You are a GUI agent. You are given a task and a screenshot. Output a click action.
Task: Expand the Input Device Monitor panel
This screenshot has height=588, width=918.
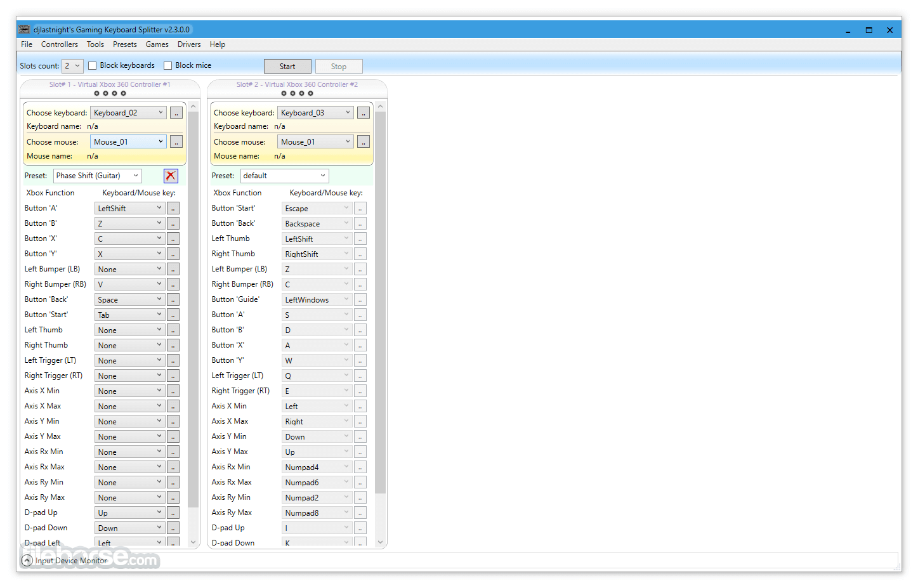click(x=27, y=561)
